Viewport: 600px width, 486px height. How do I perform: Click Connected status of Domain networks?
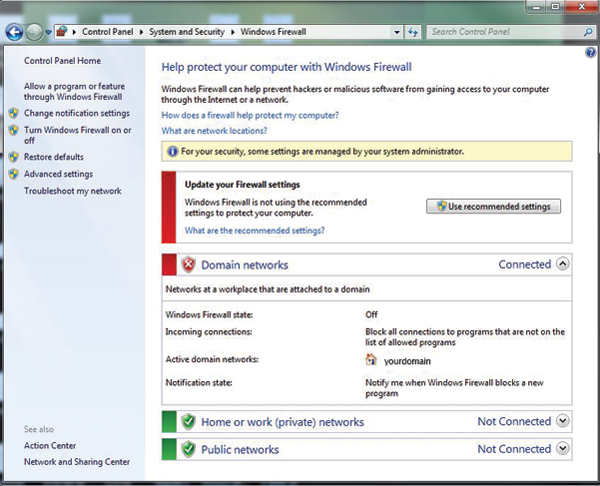point(525,264)
